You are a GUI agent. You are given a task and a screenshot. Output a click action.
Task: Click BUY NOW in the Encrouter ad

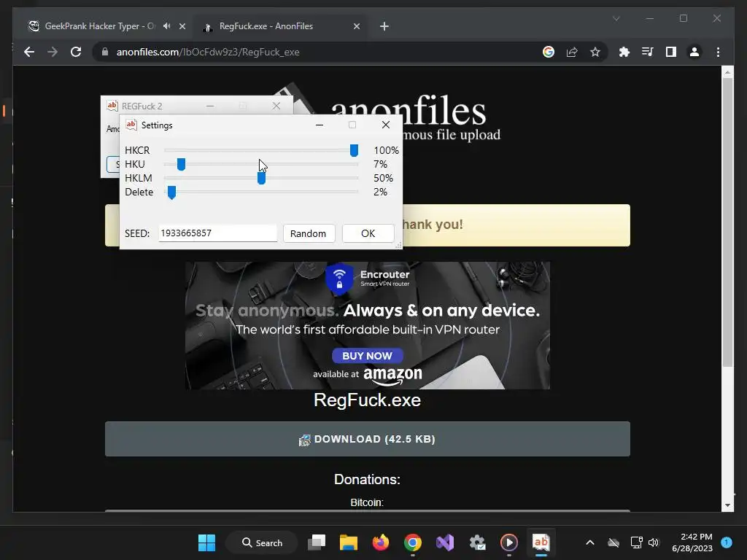tap(368, 356)
